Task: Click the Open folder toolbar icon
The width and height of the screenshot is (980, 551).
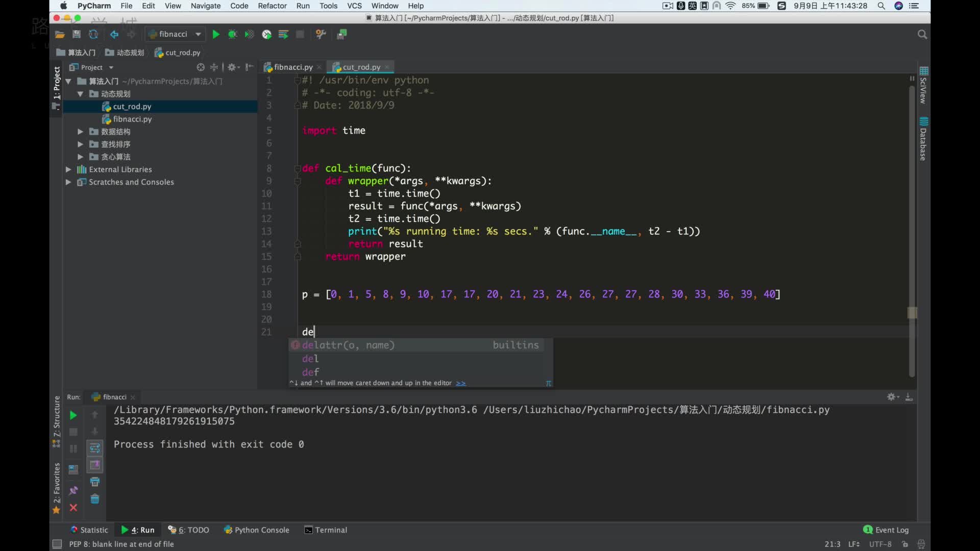Action: point(60,34)
